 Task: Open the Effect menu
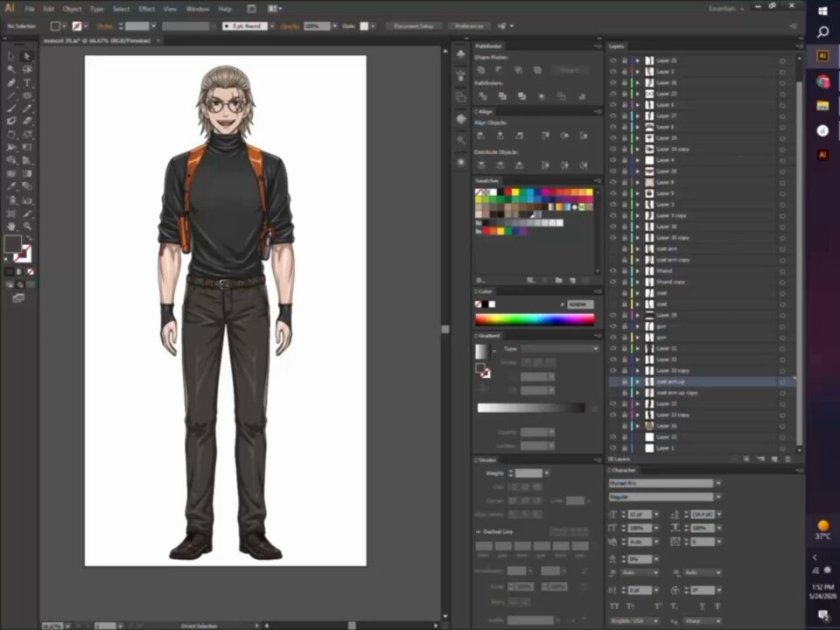(x=147, y=9)
